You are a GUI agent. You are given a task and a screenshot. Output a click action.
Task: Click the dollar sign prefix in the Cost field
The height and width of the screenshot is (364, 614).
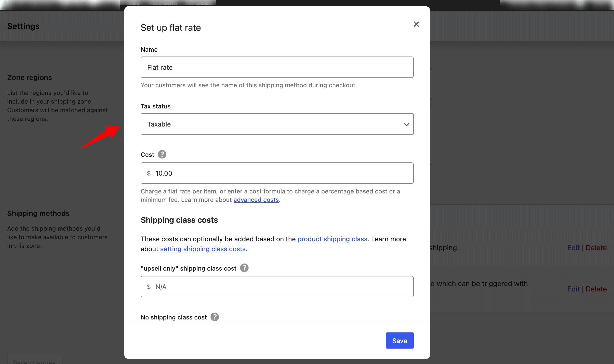[149, 173]
